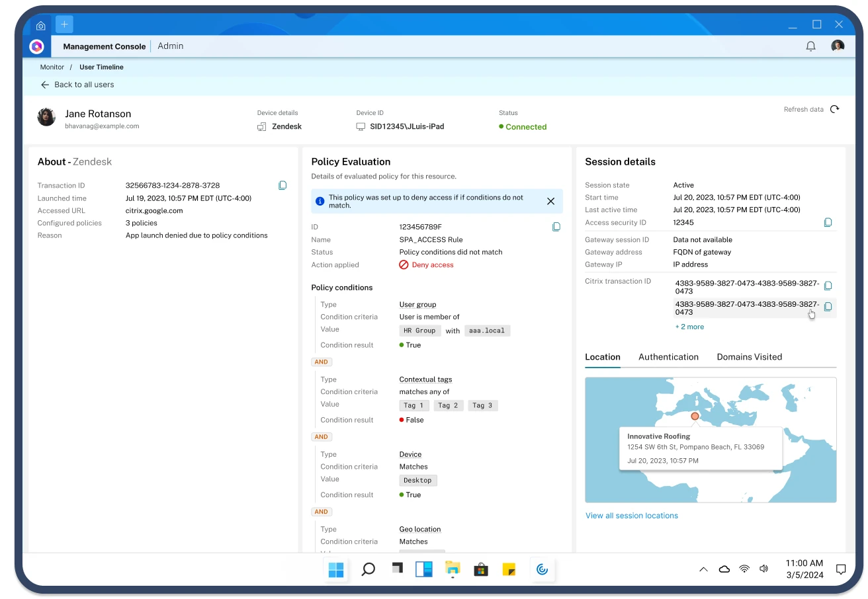Open the notifications bell
The width and height of the screenshot is (868, 599).
(810, 46)
